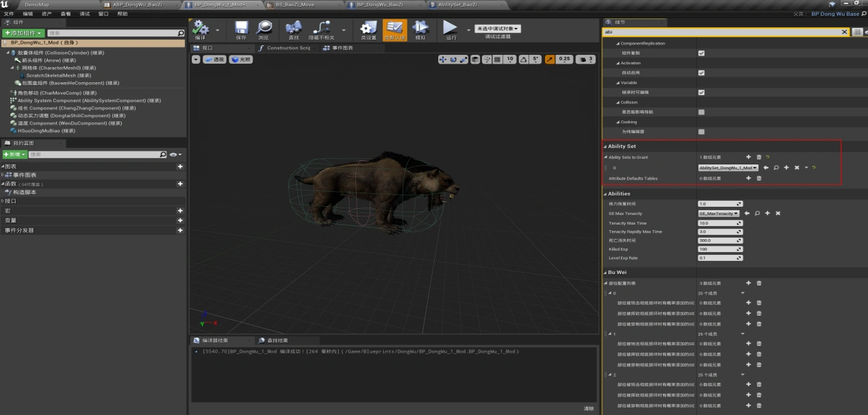Browse to GE_MaxTenacity asset with magnifier icon
This screenshot has width=868, height=415.
coord(757,214)
